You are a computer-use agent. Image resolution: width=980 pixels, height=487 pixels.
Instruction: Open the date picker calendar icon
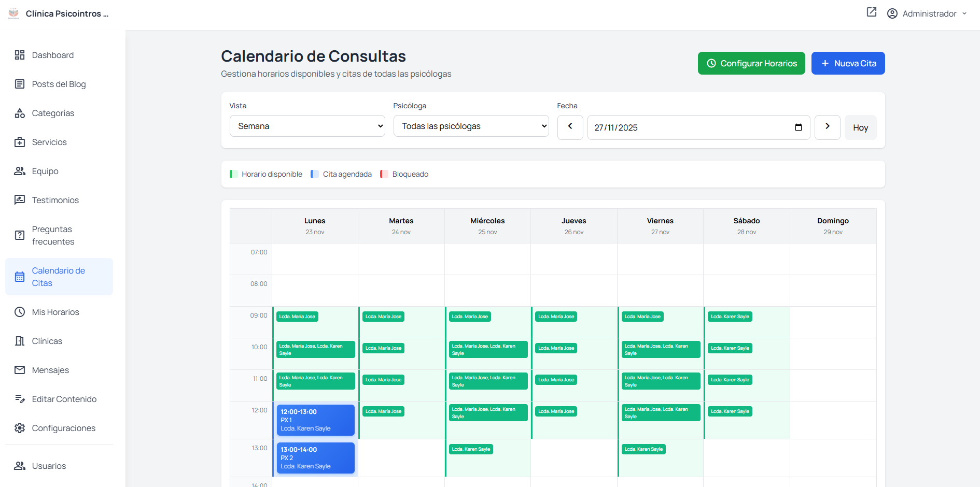pyautogui.click(x=799, y=127)
